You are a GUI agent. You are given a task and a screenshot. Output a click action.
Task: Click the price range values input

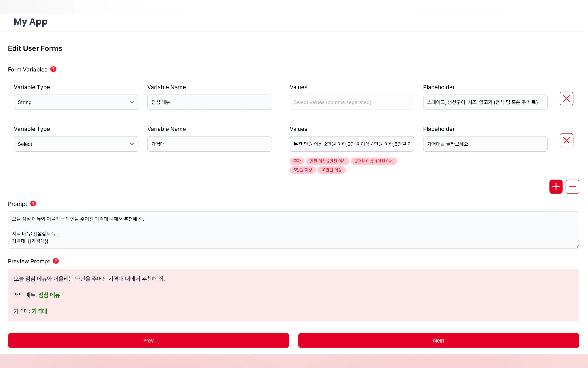coord(351,144)
